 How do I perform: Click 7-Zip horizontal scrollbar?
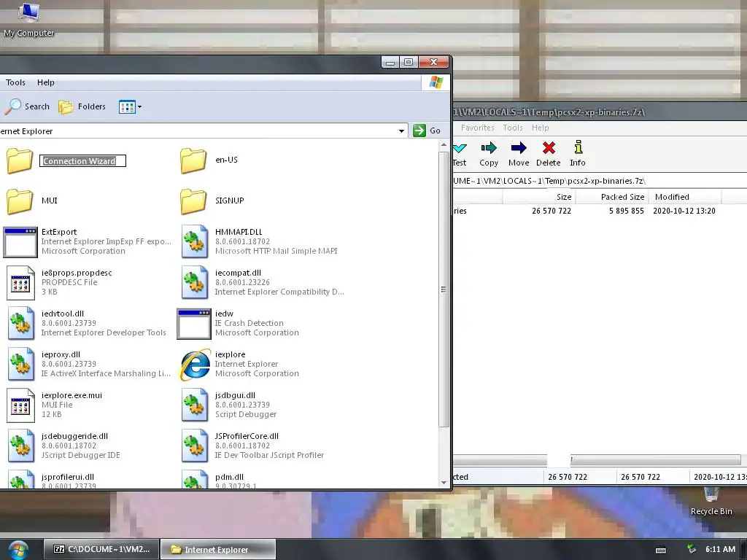pos(597,460)
